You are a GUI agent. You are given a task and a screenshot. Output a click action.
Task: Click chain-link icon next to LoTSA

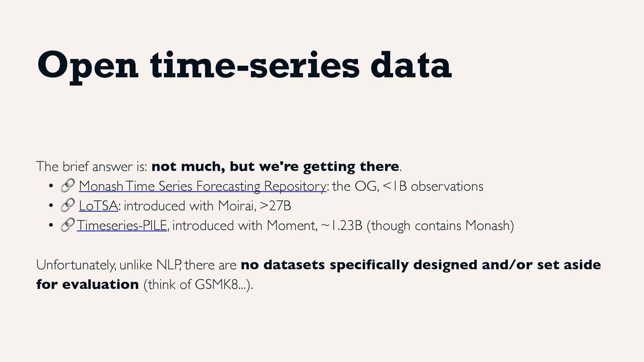[x=67, y=205]
